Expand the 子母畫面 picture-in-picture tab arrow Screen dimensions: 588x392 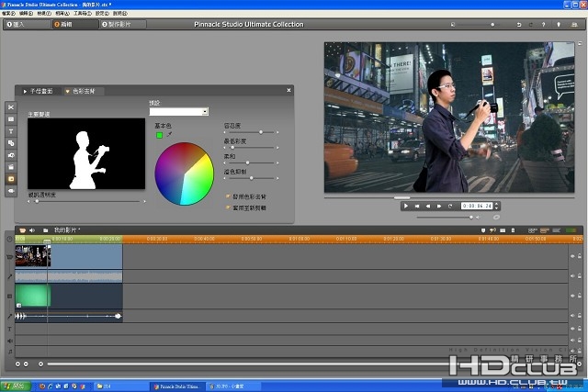pos(26,92)
